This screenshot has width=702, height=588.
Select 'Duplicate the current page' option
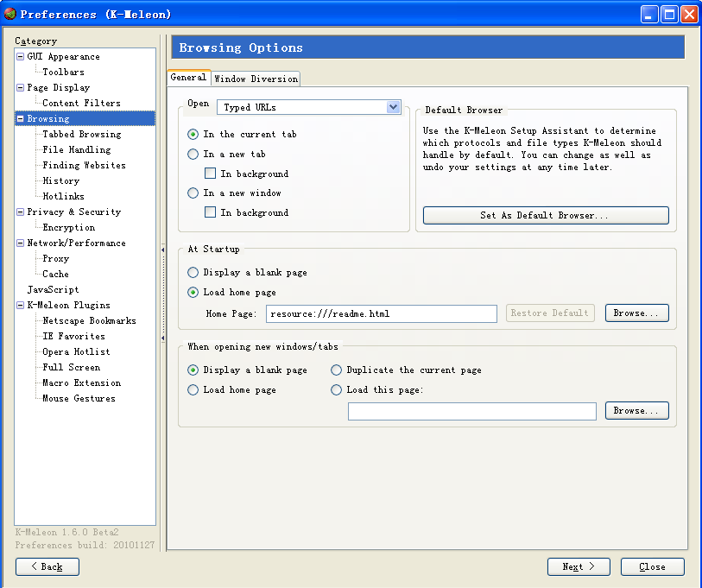pyautogui.click(x=337, y=370)
